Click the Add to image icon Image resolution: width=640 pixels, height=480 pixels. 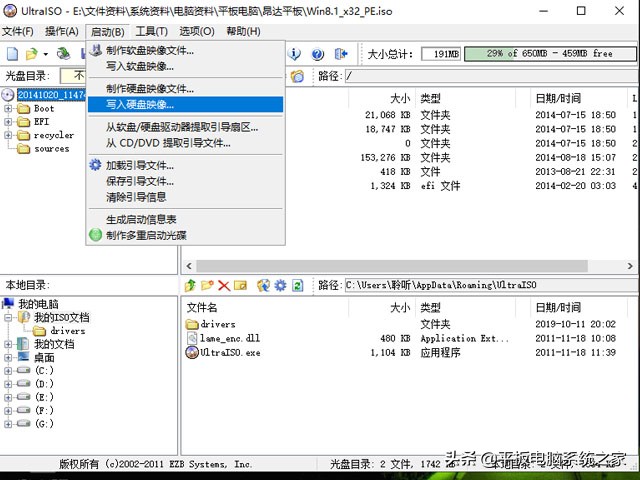pyautogui.click(x=263, y=285)
